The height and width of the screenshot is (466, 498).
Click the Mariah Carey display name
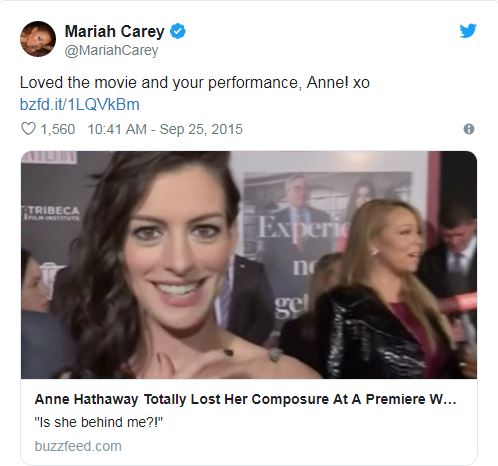(x=114, y=31)
